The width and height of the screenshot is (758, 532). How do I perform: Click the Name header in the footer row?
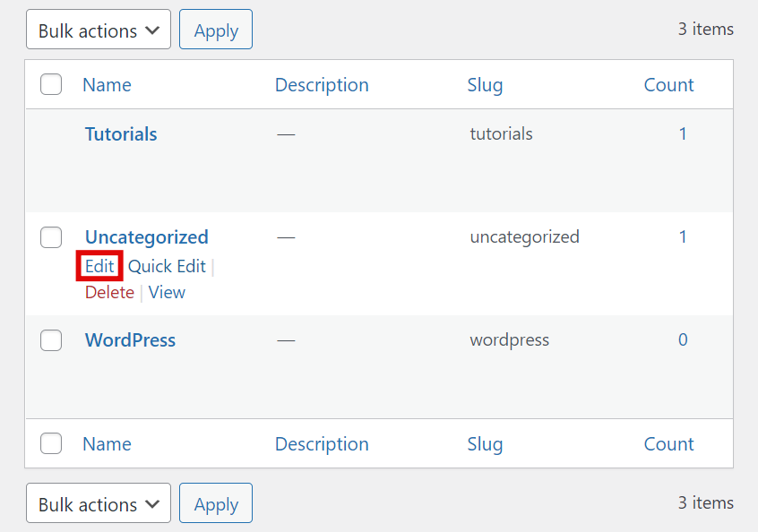[x=107, y=443]
